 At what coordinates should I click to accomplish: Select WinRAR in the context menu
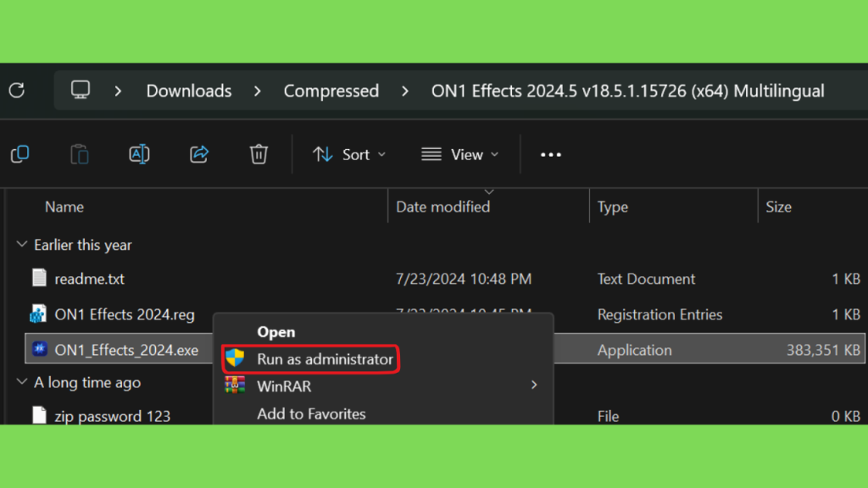284,386
